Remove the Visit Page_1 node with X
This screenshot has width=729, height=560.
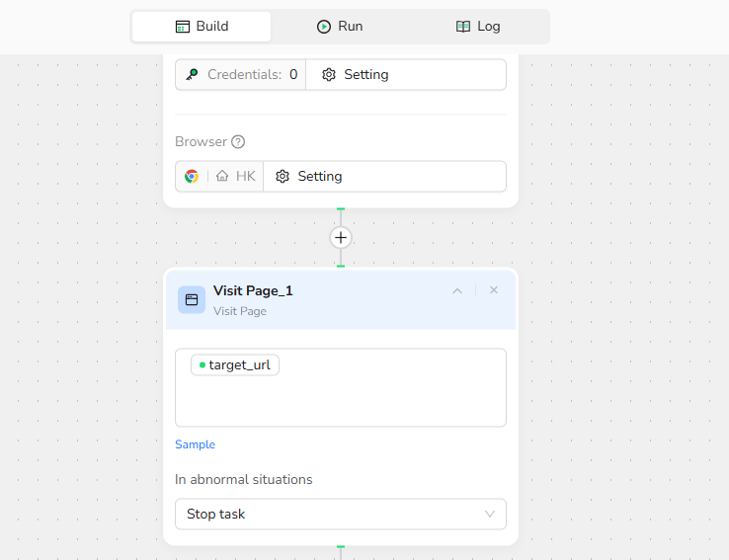pos(494,290)
